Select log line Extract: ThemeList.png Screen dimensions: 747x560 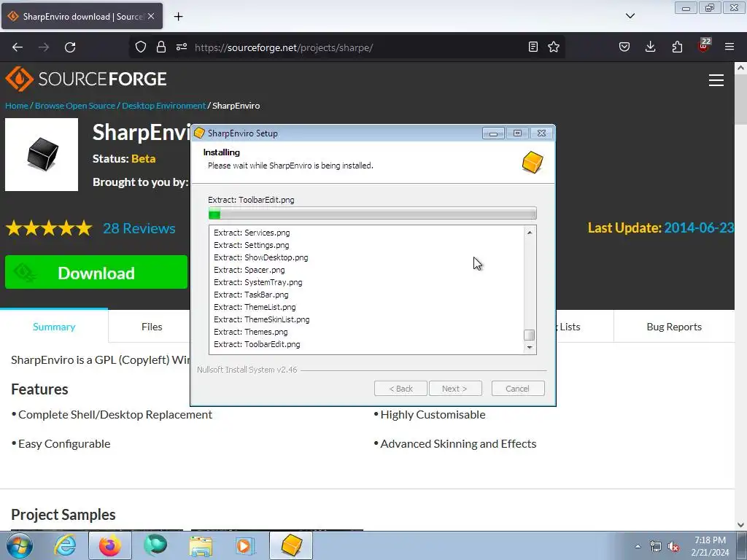[255, 307]
